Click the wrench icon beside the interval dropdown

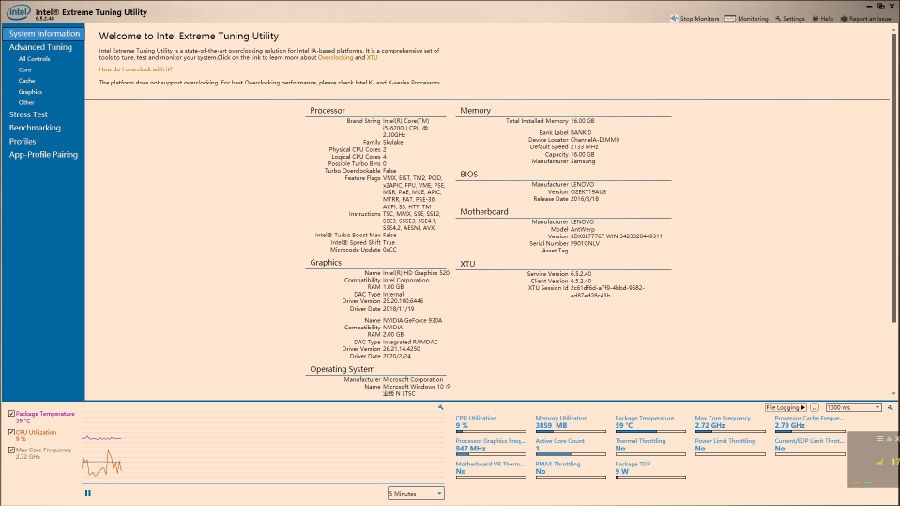[x=888, y=407]
